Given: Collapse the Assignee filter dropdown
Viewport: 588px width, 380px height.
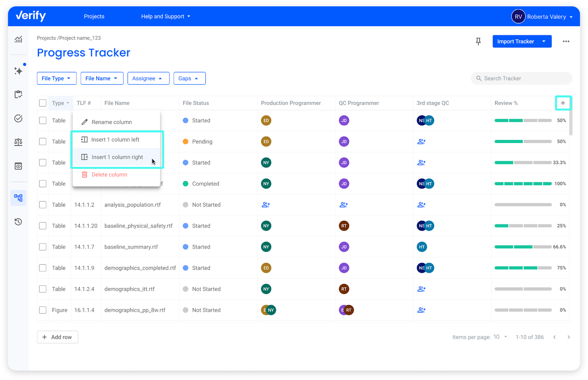Looking at the screenshot, I should 148,78.
